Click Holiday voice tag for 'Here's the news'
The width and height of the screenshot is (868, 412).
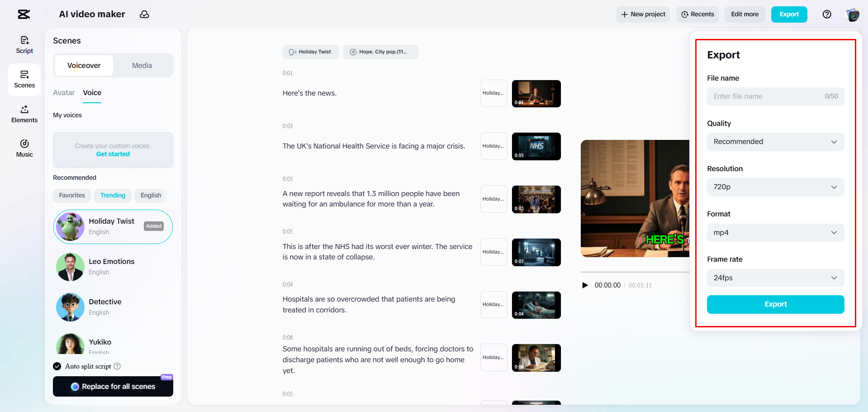493,93
